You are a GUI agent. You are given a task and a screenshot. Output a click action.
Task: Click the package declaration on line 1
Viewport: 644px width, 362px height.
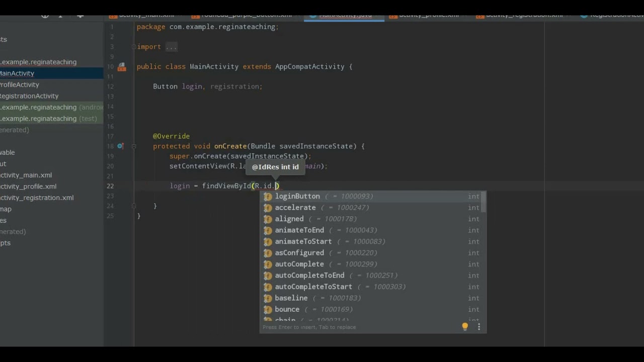coord(207,27)
